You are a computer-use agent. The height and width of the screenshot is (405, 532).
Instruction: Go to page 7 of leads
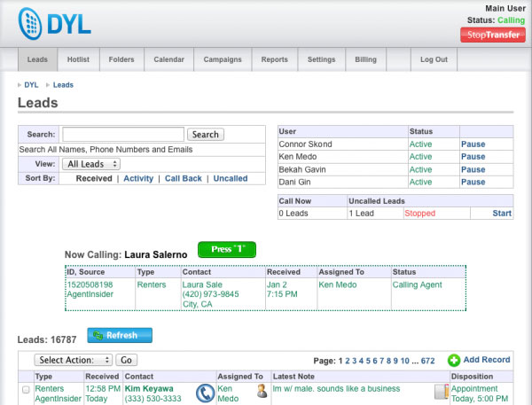[381, 361]
